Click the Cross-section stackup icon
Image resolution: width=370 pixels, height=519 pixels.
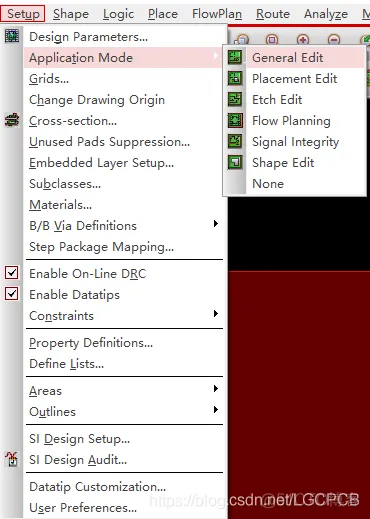tap(12, 120)
